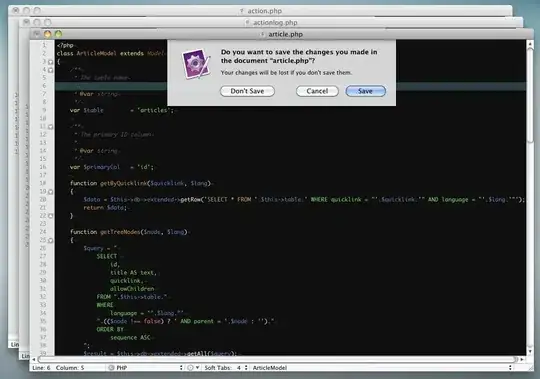Click the scroll down arrow

point(530,351)
